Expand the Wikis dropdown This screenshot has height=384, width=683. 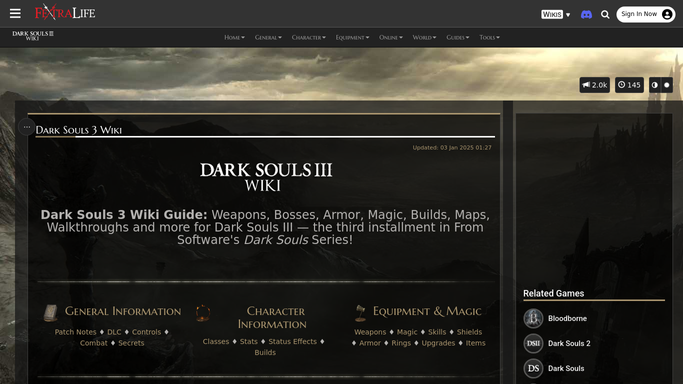pyautogui.click(x=556, y=14)
